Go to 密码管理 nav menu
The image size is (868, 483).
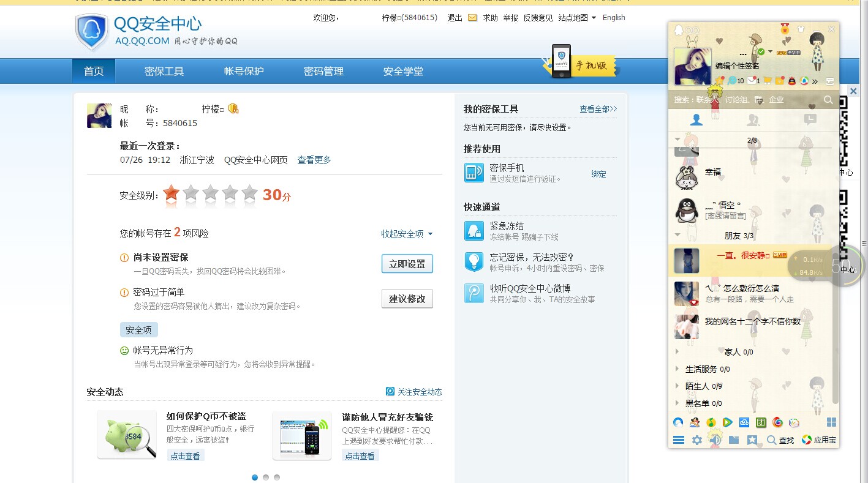[x=323, y=71]
